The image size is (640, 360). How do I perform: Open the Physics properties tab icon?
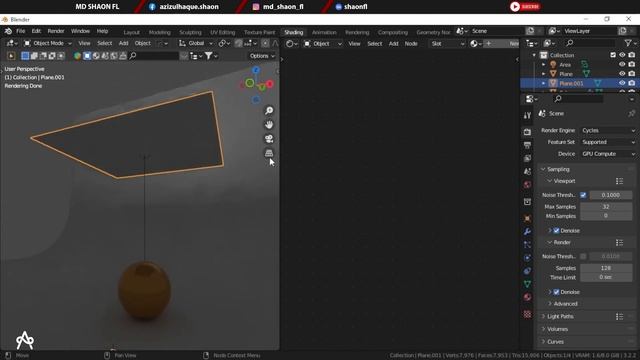coord(527,258)
